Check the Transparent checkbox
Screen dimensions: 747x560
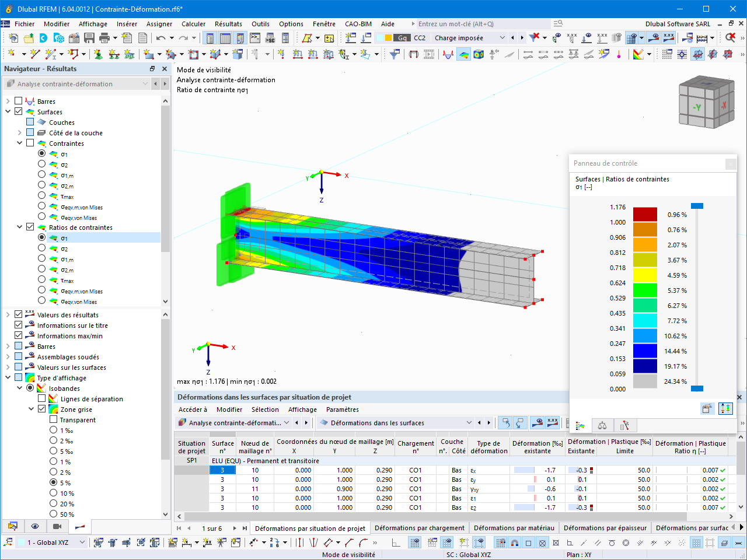[x=54, y=419]
